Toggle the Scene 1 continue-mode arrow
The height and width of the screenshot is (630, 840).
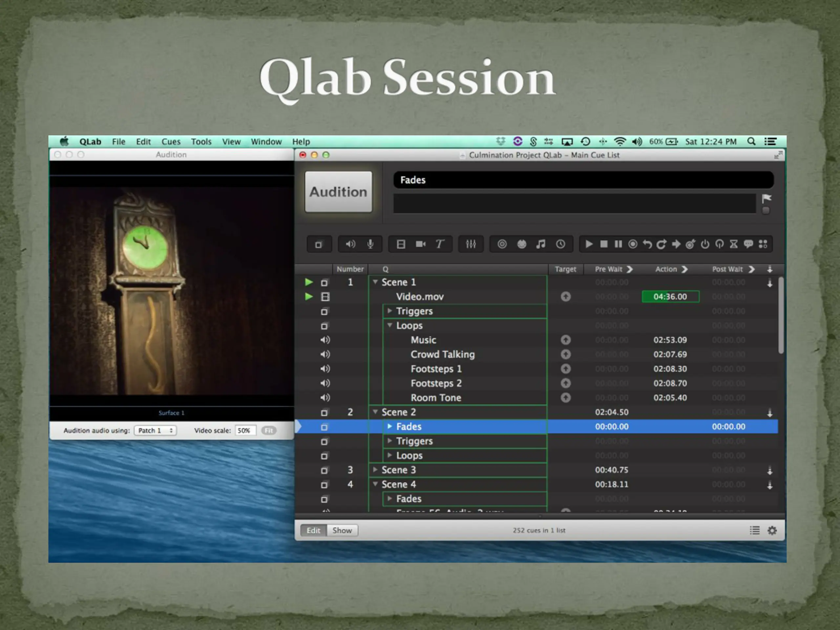(x=770, y=283)
